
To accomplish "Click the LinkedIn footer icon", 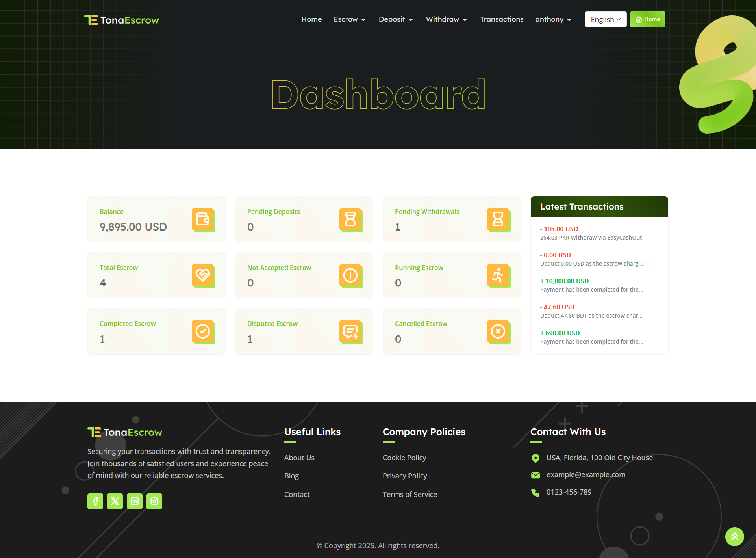I will (135, 501).
